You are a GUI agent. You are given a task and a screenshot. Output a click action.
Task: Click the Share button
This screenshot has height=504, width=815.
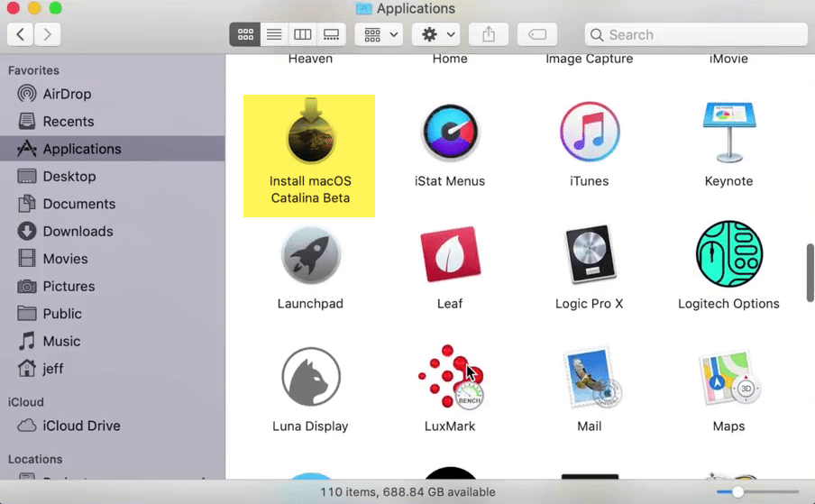(x=489, y=35)
